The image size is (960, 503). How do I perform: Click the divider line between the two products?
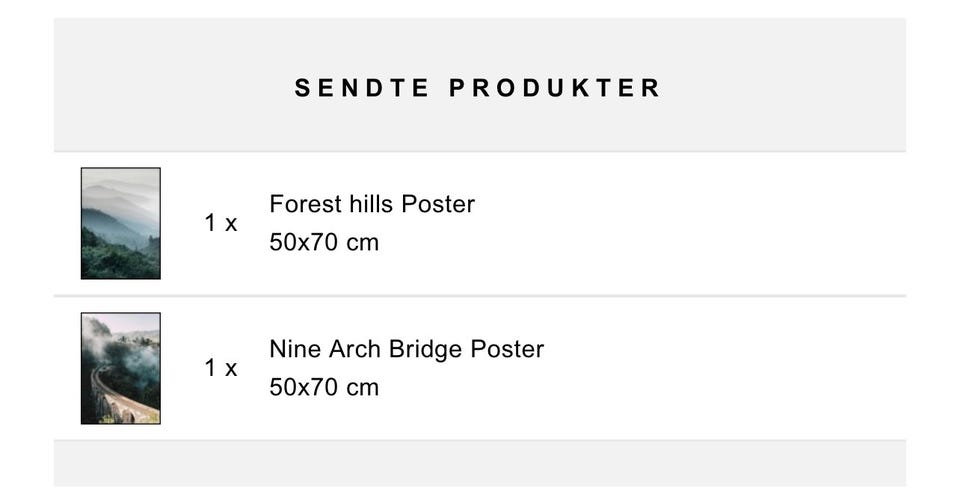(x=480, y=295)
